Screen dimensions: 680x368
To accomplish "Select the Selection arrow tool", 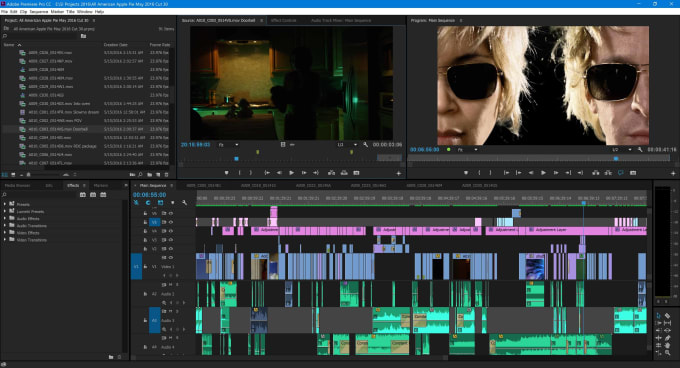I will point(659,316).
